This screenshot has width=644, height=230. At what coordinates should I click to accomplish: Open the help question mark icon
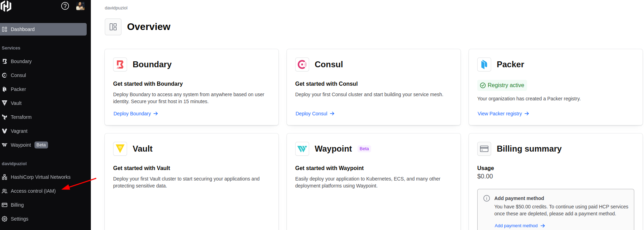coord(65,6)
